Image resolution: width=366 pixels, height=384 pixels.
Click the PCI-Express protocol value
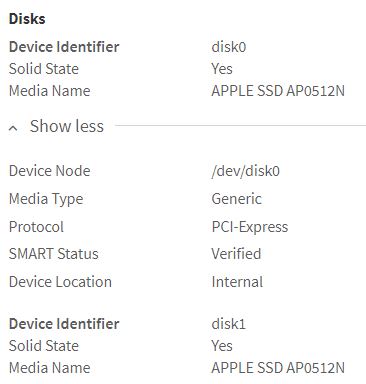pos(250,227)
